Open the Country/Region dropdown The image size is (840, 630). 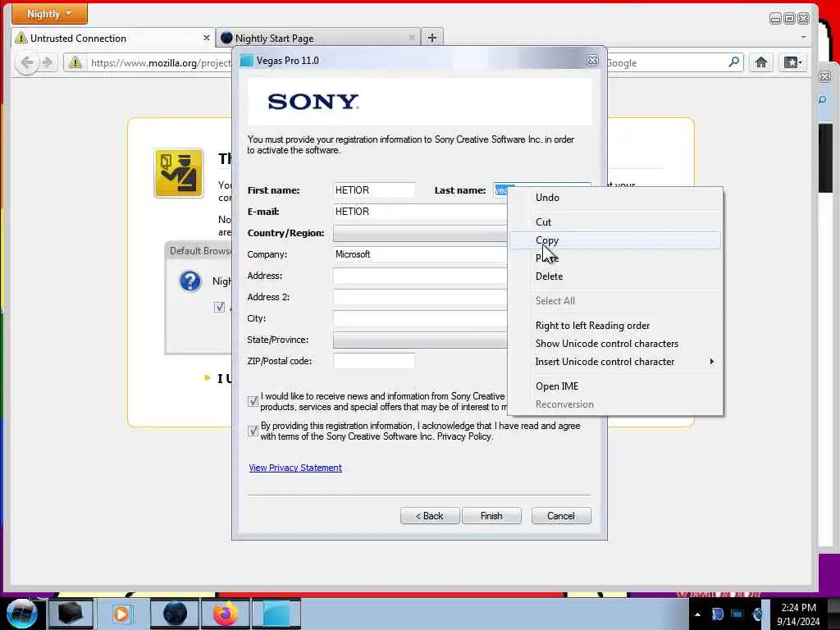click(x=420, y=233)
